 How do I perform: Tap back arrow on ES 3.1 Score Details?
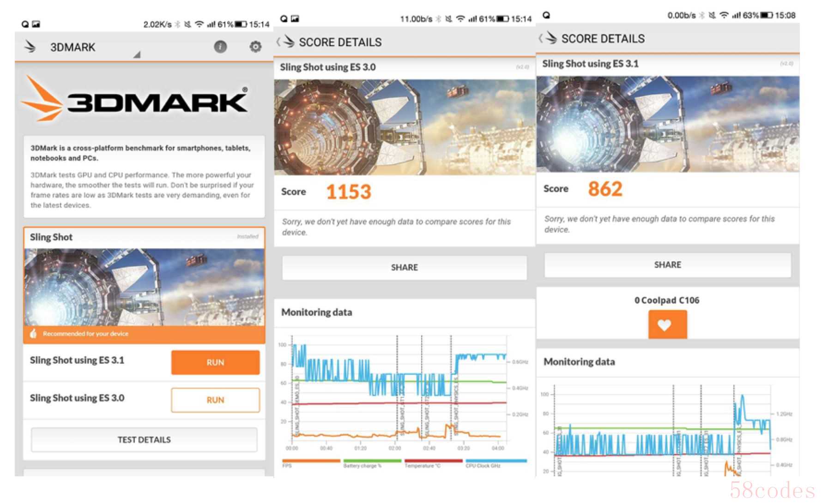pos(541,38)
